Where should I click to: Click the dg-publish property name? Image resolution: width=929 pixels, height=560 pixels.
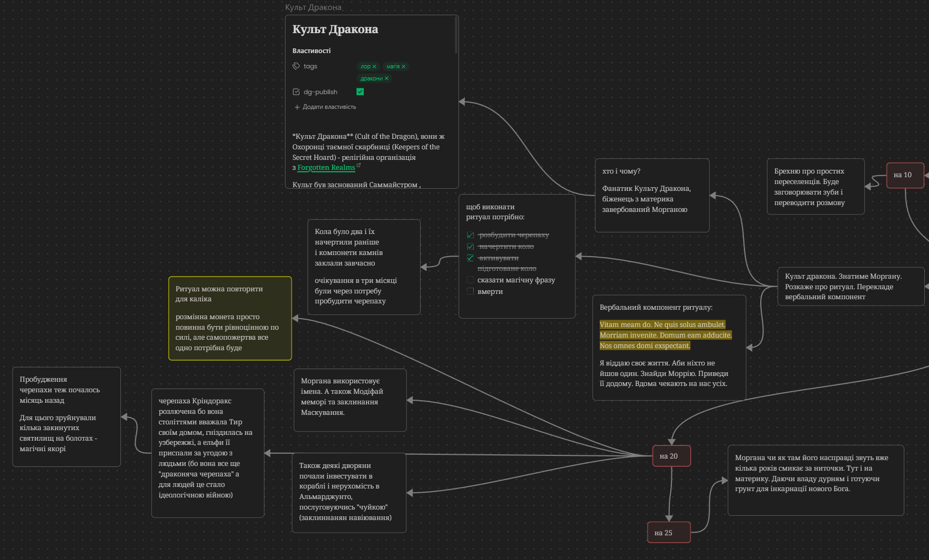tap(320, 92)
